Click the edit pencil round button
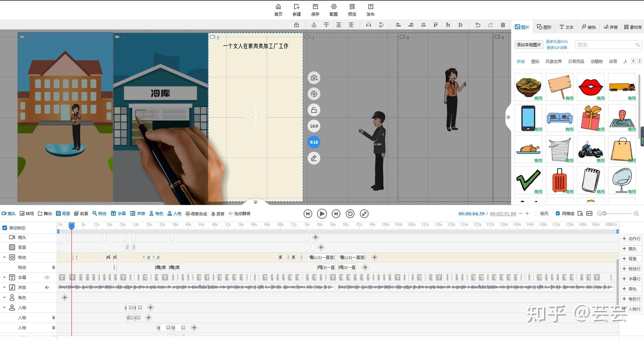Image resolution: width=644 pixels, height=340 pixels. point(314,158)
